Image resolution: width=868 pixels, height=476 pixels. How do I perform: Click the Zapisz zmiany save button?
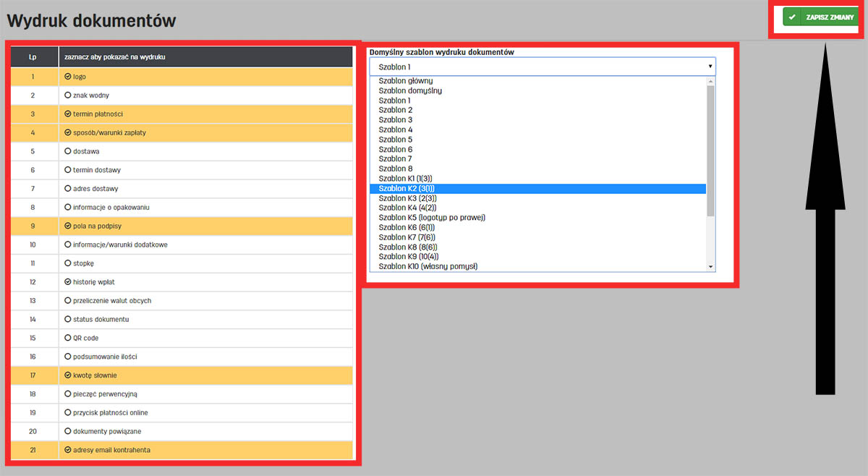(820, 17)
